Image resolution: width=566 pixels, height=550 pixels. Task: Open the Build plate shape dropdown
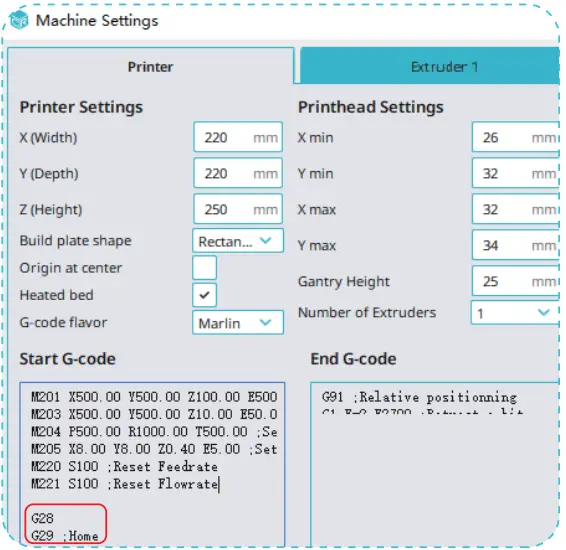pos(238,241)
